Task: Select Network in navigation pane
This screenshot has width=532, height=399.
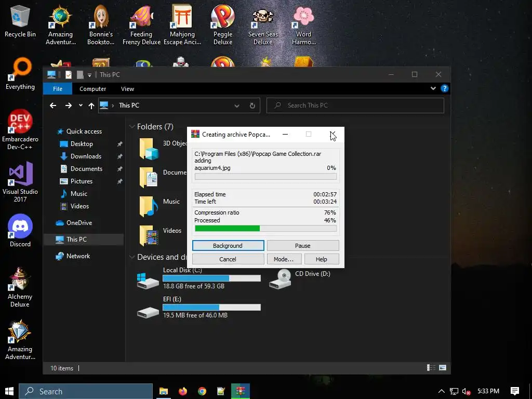Action: pos(78,256)
